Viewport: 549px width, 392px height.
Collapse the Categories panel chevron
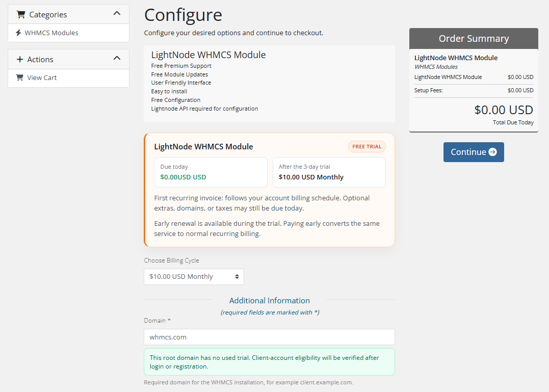tap(117, 13)
